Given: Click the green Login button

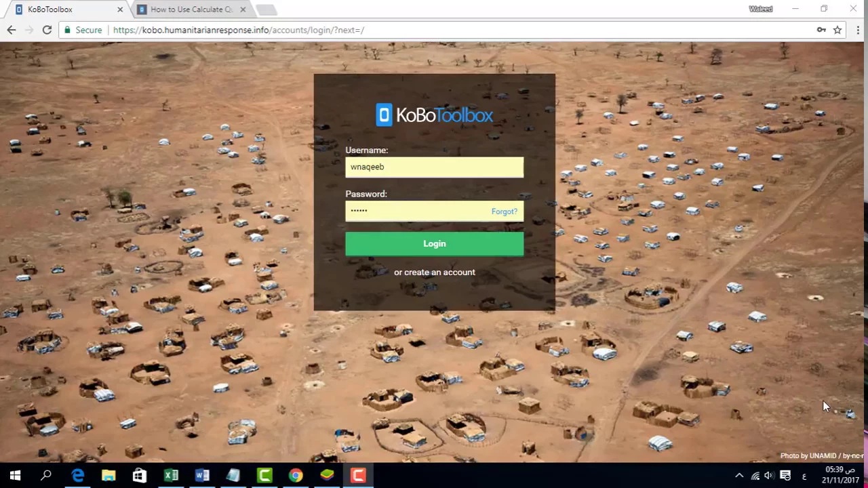Looking at the screenshot, I should pyautogui.click(x=434, y=244).
